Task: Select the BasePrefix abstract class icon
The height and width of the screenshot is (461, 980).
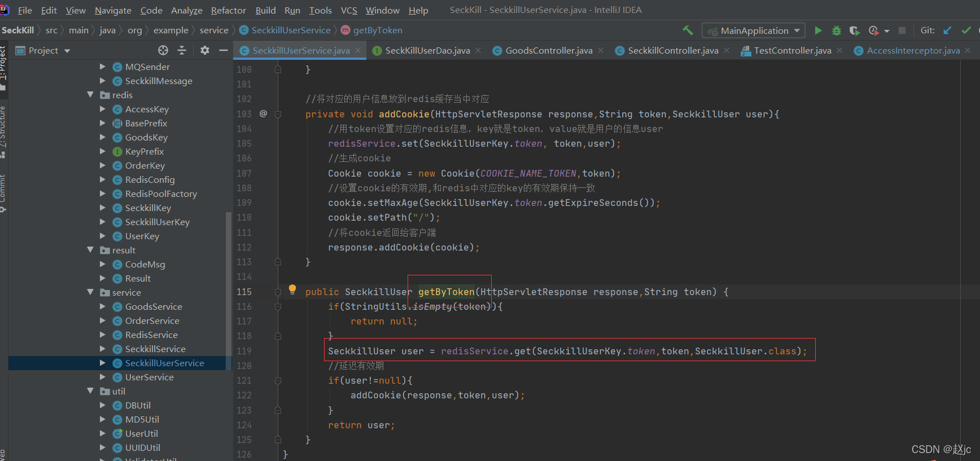Action: 117,124
